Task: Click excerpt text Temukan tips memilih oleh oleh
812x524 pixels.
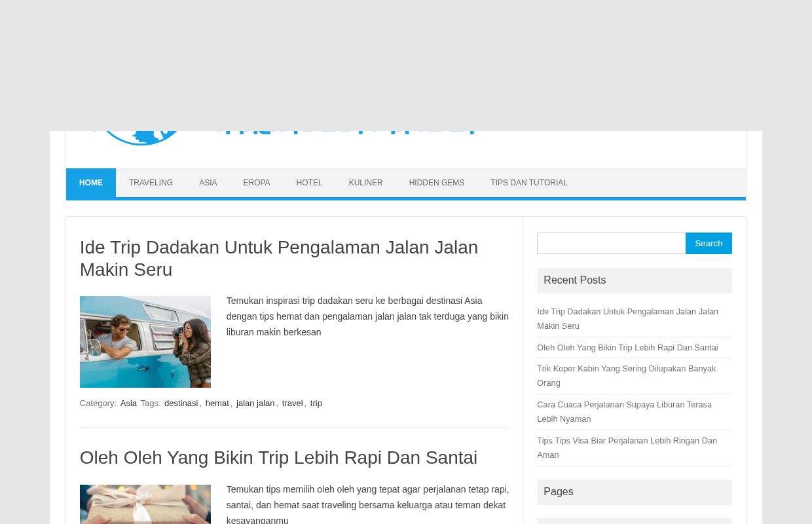Action: 367,504
